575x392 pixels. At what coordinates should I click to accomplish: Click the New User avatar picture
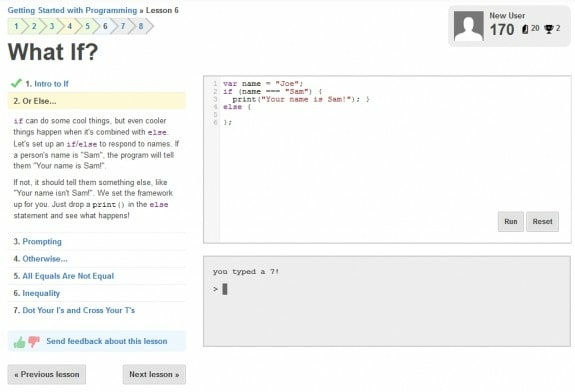(468, 26)
